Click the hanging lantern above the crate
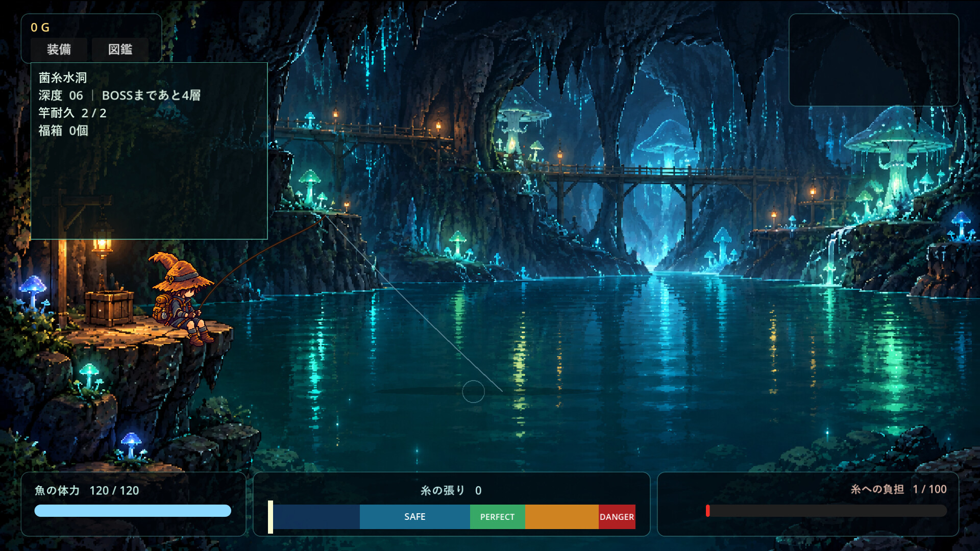980x551 pixels. click(x=102, y=241)
